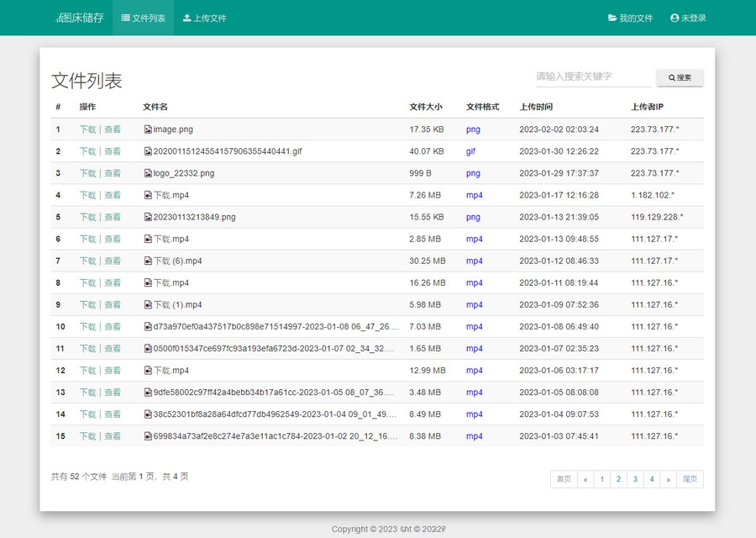Click the video icon in row 12
The image size is (756, 538).
click(148, 371)
